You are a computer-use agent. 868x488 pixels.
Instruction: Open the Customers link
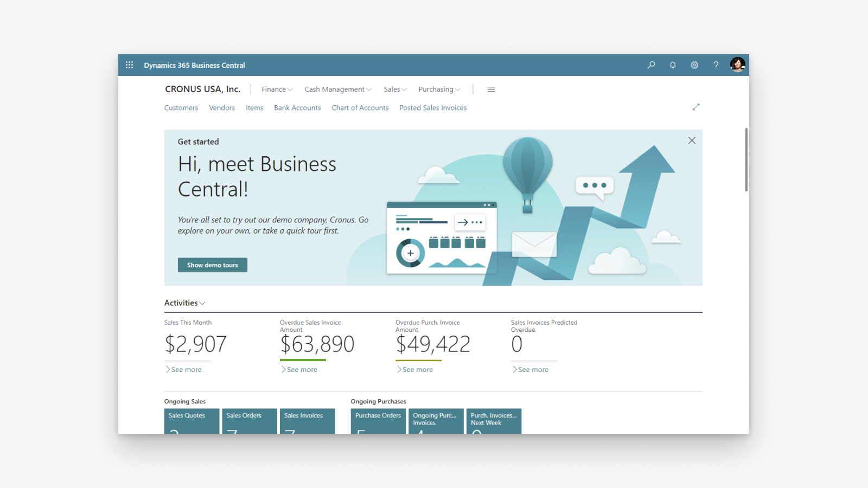pos(181,108)
